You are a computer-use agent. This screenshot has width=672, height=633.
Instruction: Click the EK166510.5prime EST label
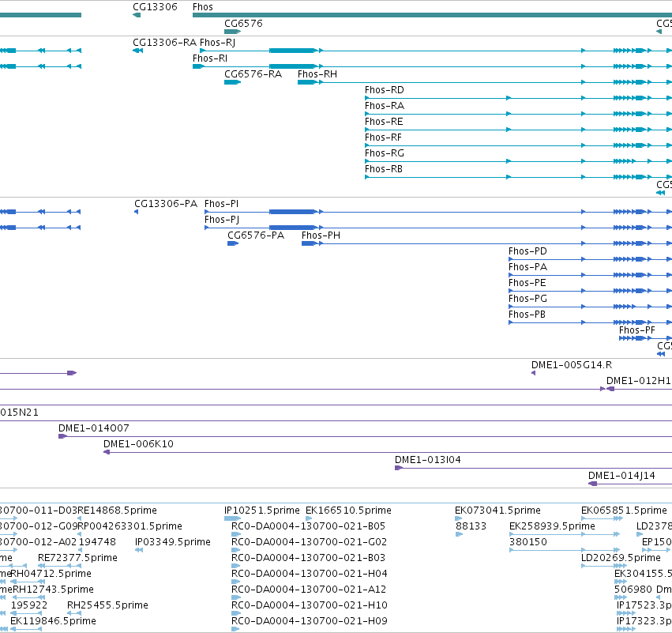[348, 511]
